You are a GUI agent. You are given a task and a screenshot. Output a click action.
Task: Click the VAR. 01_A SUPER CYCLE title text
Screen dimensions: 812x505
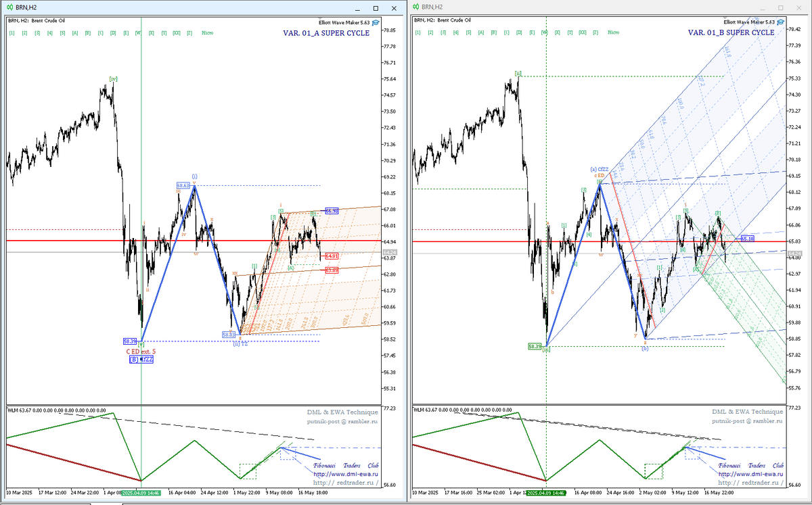point(326,32)
